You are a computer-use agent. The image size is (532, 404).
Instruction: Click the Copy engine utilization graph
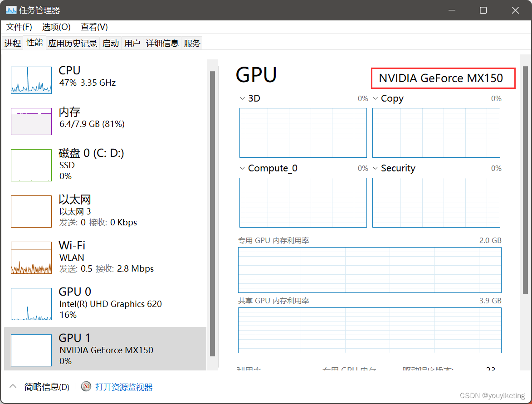436,133
